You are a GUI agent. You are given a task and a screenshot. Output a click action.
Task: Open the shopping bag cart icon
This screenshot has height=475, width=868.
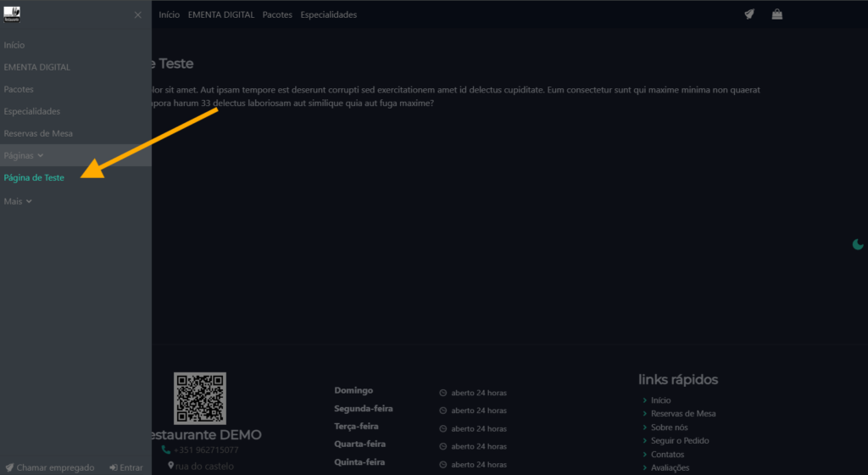tap(776, 14)
